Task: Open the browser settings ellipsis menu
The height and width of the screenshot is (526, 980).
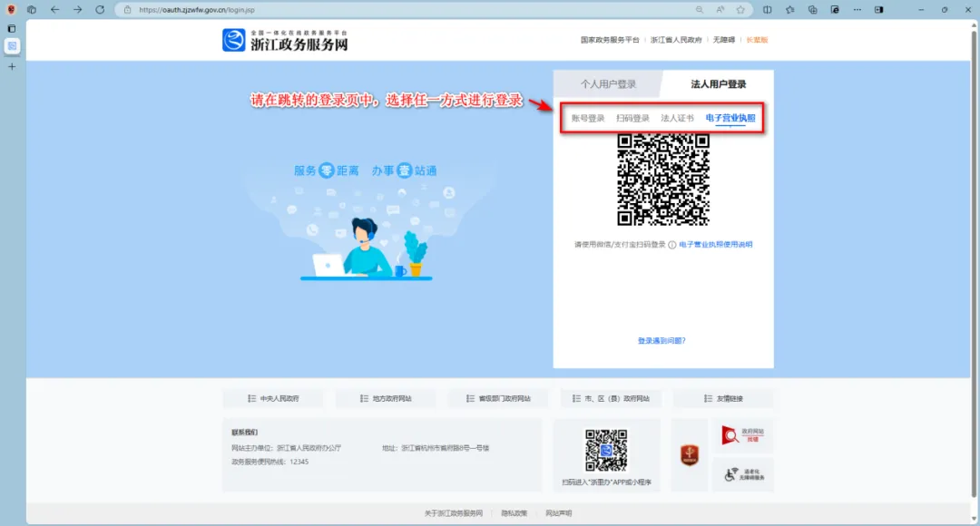Action: click(857, 10)
